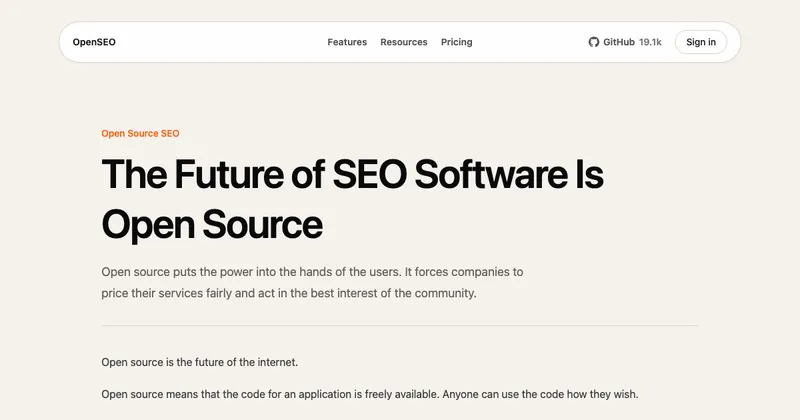Screen dimensions: 800x420
Task: Click the Sign in button
Action: [701, 42]
